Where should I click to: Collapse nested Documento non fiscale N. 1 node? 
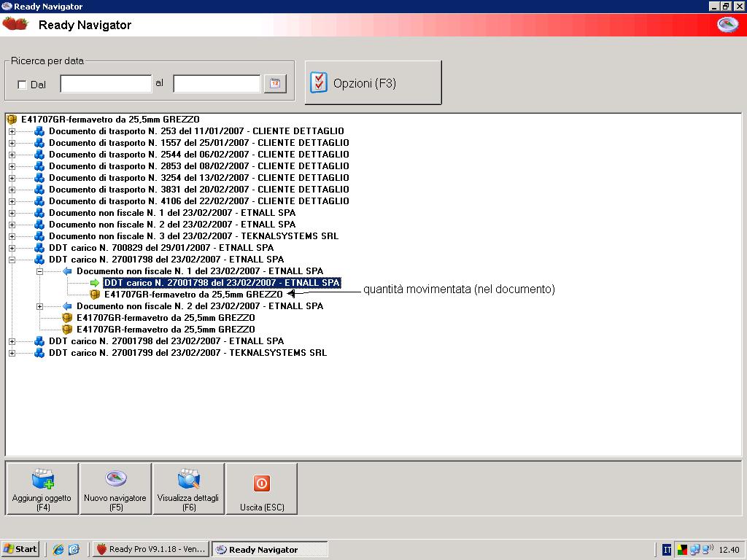click(40, 271)
